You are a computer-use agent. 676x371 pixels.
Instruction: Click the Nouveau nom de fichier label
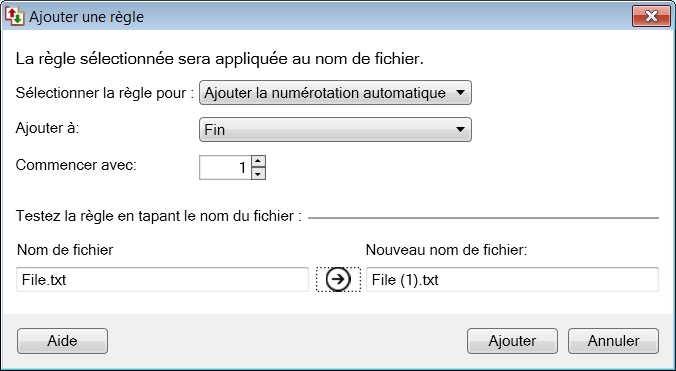tap(446, 250)
